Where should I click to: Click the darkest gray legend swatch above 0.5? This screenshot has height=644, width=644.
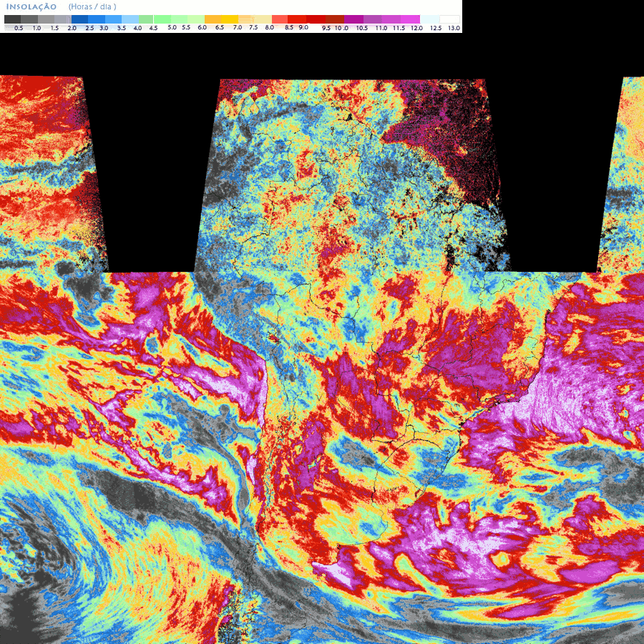[12, 19]
